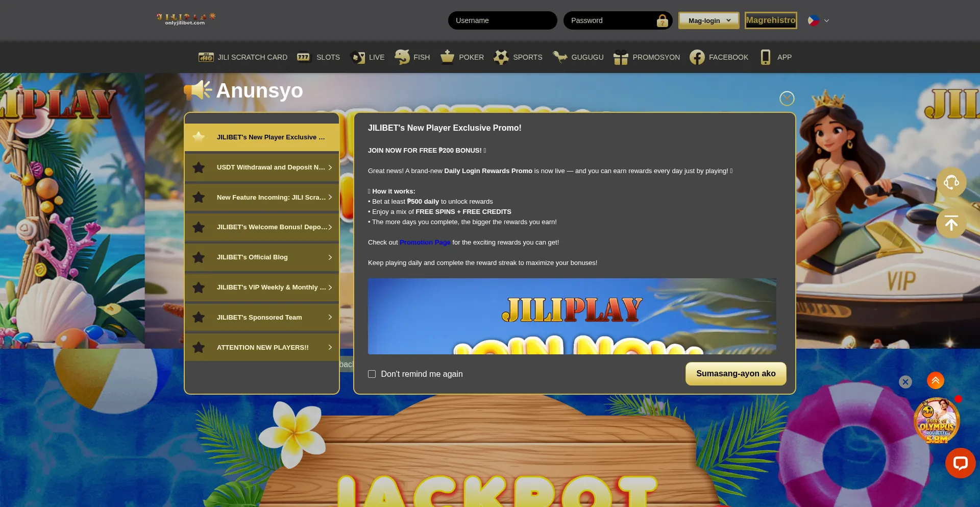Expand JILIBET's Welcome Bonus chevron
The height and width of the screenshot is (507, 980).
[x=330, y=227]
